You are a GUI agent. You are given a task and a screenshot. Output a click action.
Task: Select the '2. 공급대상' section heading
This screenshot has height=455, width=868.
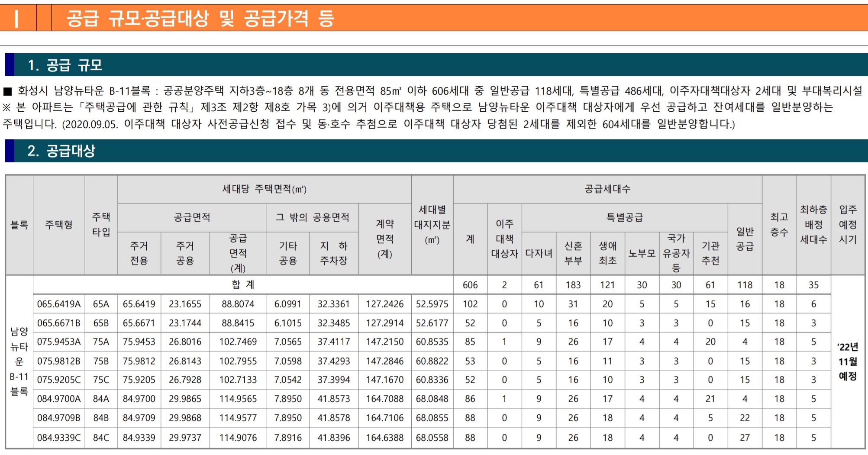pos(61,151)
